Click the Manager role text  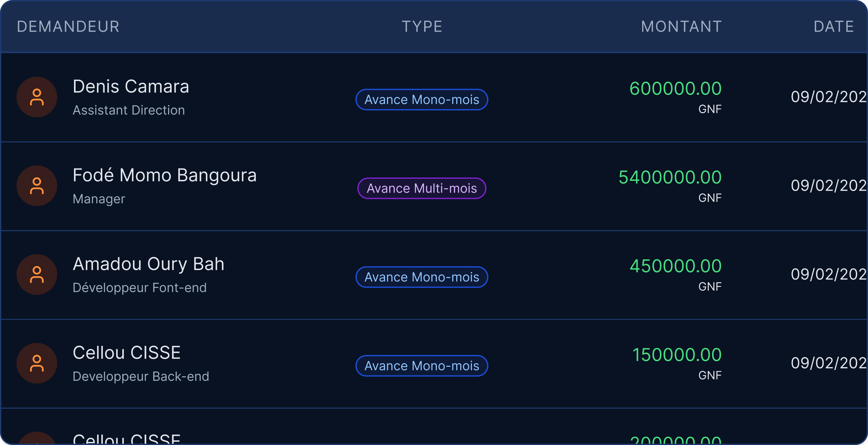99,199
